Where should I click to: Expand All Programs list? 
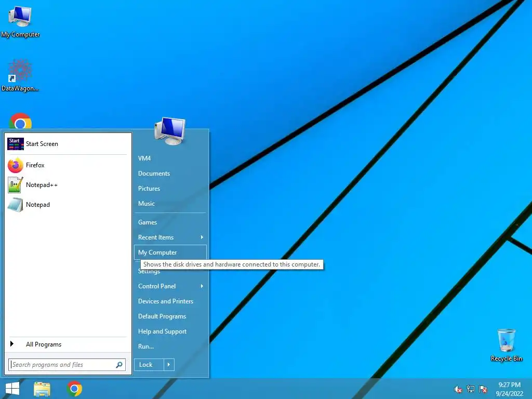[x=67, y=344]
